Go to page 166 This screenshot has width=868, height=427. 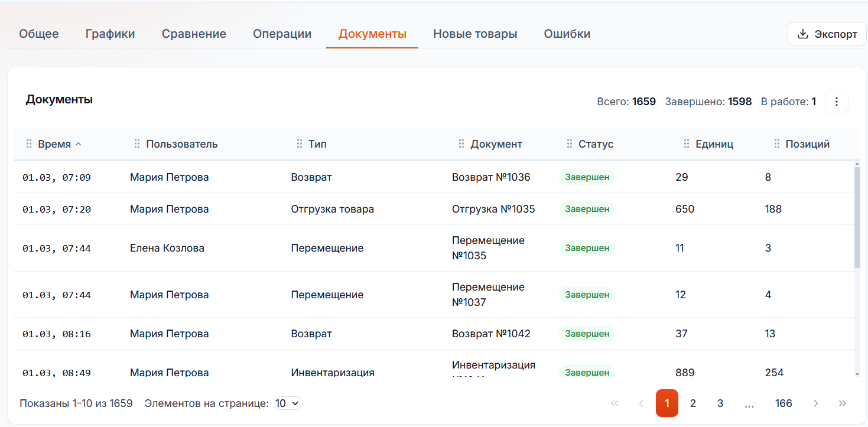pyautogui.click(x=784, y=403)
